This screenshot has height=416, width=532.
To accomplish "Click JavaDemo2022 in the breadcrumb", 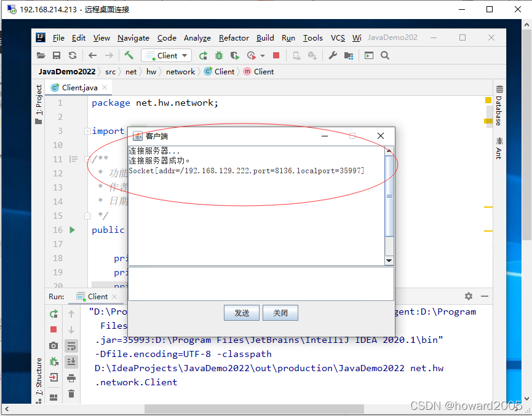I will (x=67, y=72).
